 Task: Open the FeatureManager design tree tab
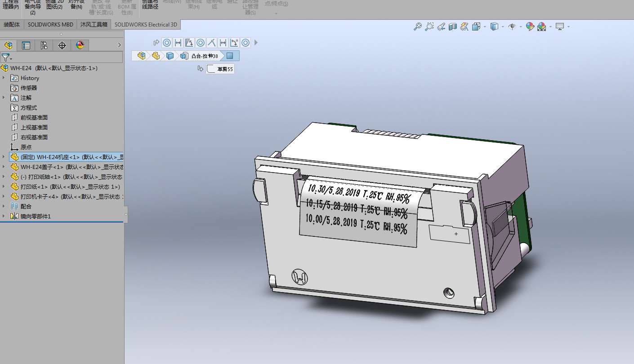pyautogui.click(x=9, y=45)
